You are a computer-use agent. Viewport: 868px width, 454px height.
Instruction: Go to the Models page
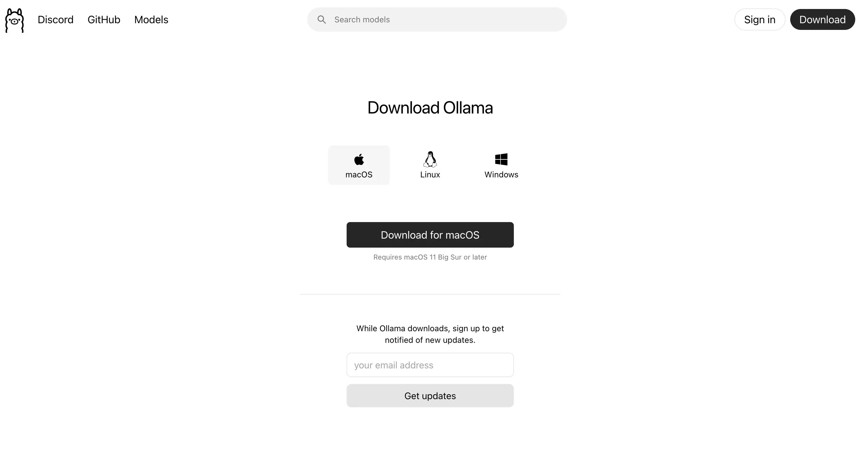151,19
